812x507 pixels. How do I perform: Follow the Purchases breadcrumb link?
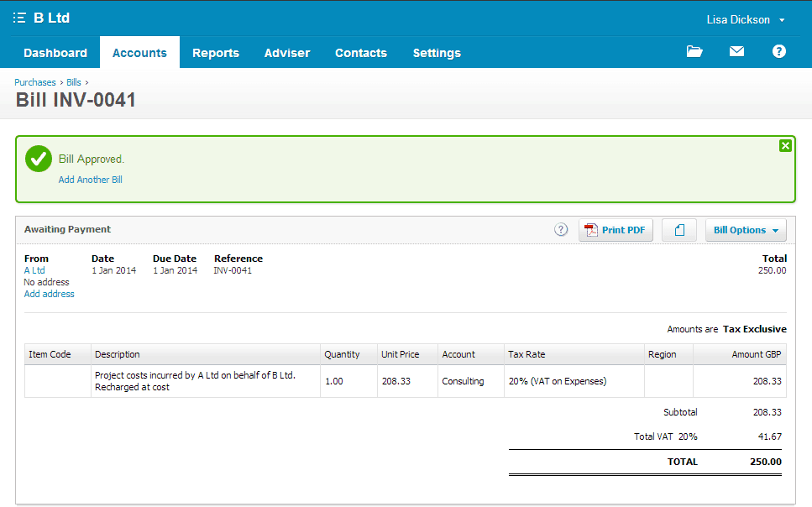(35, 82)
